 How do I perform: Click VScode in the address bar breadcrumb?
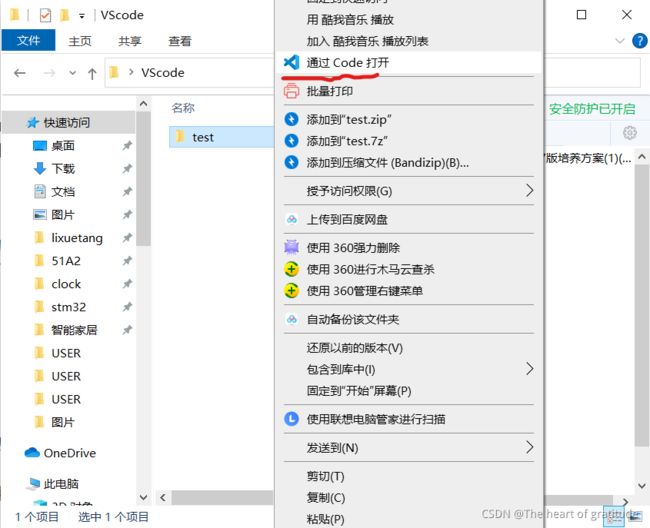point(162,73)
